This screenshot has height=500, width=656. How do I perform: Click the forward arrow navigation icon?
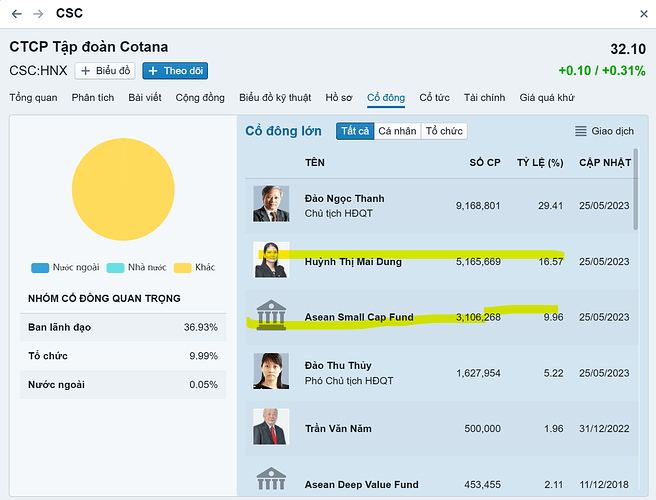[x=38, y=14]
